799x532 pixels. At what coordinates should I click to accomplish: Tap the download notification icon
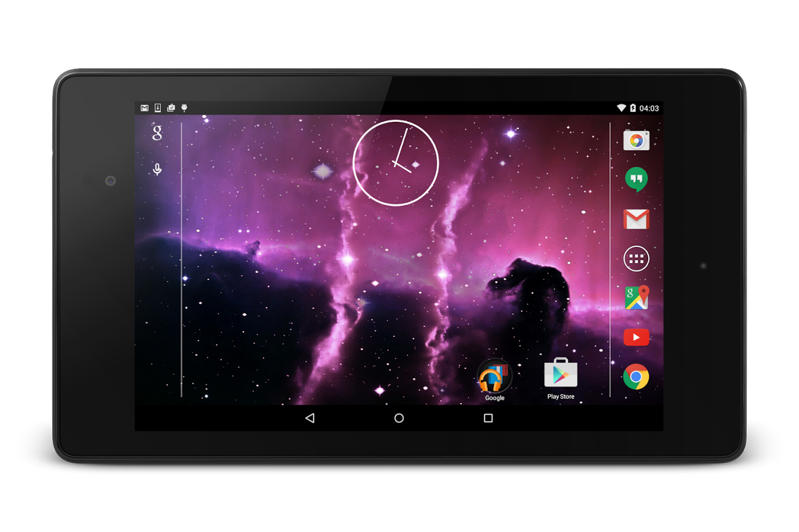(x=158, y=108)
